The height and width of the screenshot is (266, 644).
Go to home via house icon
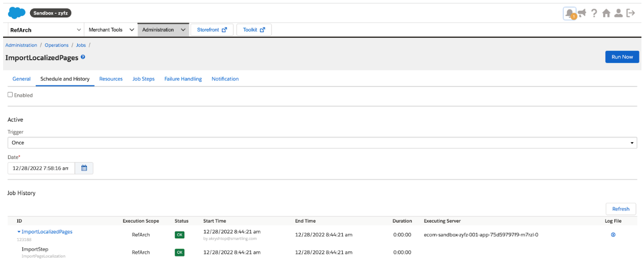click(607, 14)
